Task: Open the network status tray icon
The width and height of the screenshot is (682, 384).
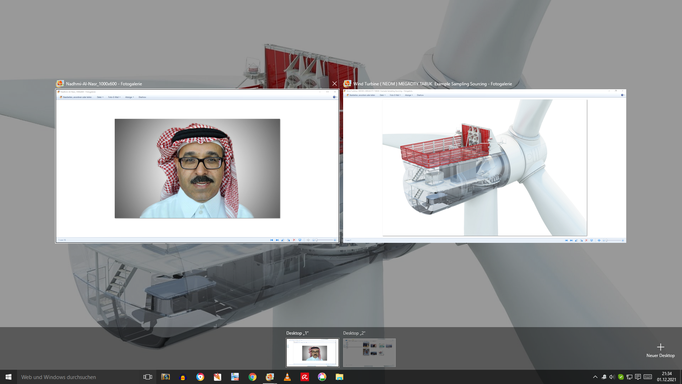Action: (629, 377)
